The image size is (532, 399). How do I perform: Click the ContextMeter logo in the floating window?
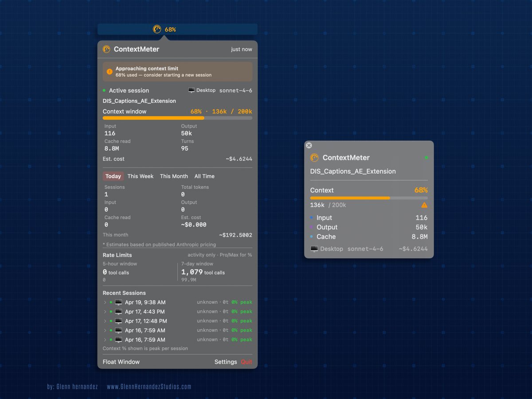click(314, 157)
